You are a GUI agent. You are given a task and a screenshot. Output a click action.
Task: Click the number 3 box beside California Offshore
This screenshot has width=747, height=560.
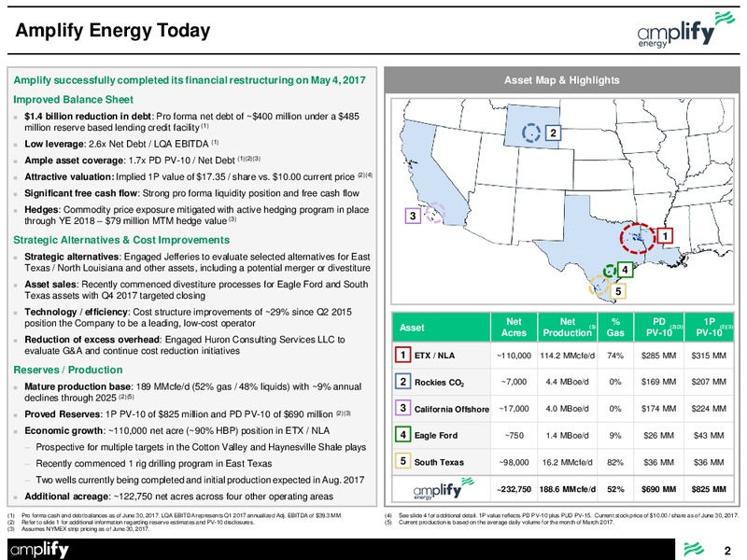(403, 408)
